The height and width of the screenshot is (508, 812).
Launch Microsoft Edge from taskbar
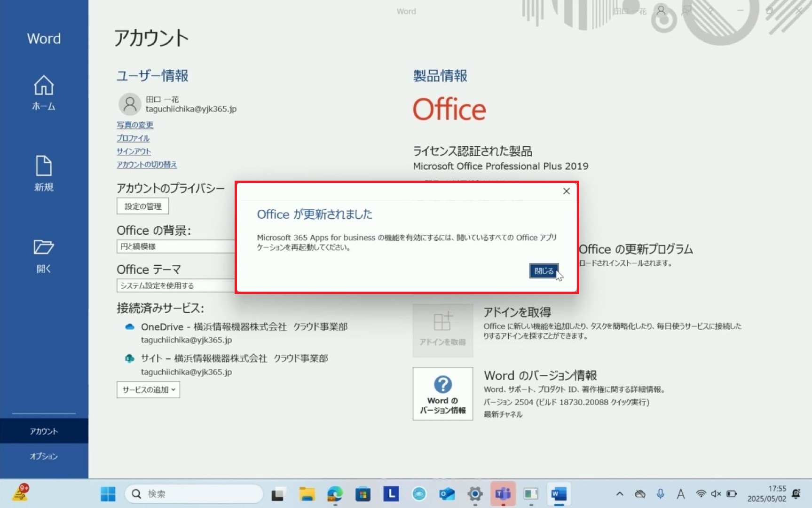[335, 494]
